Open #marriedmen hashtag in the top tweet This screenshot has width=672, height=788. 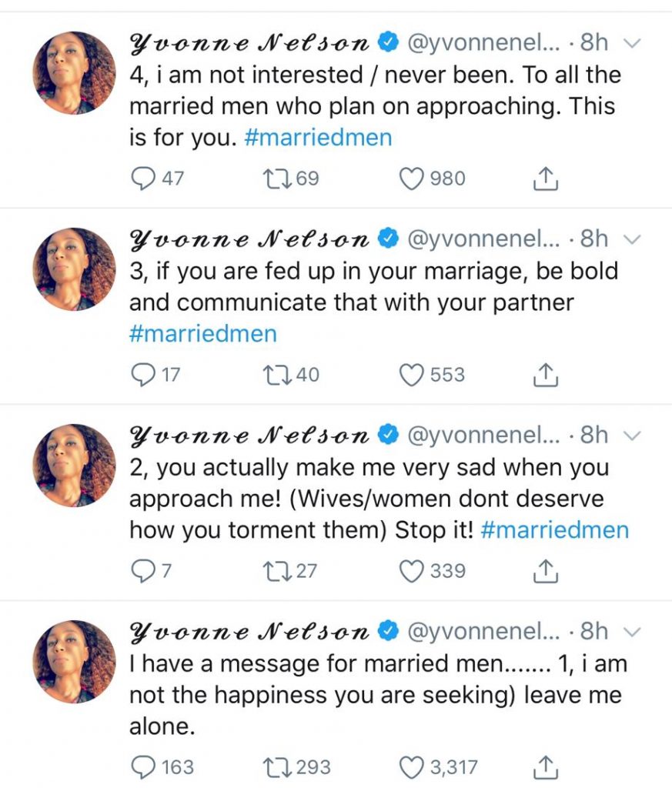pos(318,137)
